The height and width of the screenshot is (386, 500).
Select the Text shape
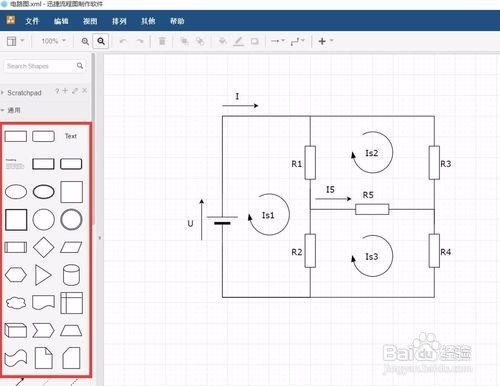(71, 136)
